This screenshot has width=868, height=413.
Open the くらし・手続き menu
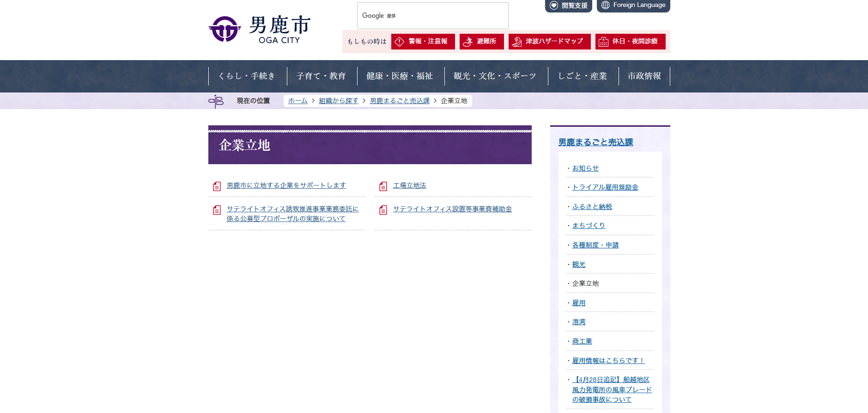tap(247, 76)
